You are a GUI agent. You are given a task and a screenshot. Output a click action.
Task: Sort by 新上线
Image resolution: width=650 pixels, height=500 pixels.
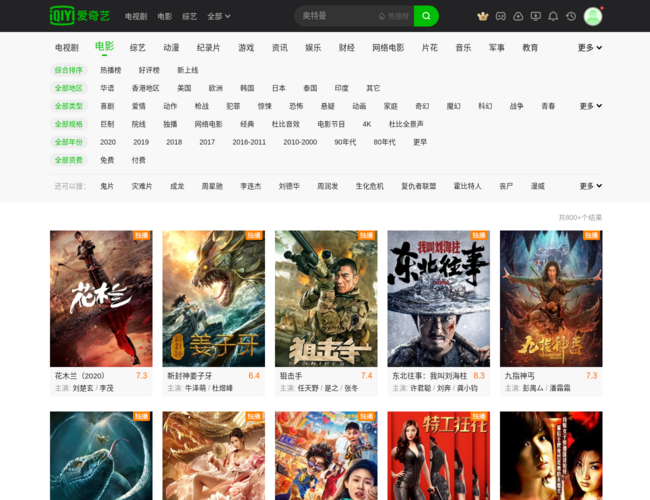click(x=188, y=70)
